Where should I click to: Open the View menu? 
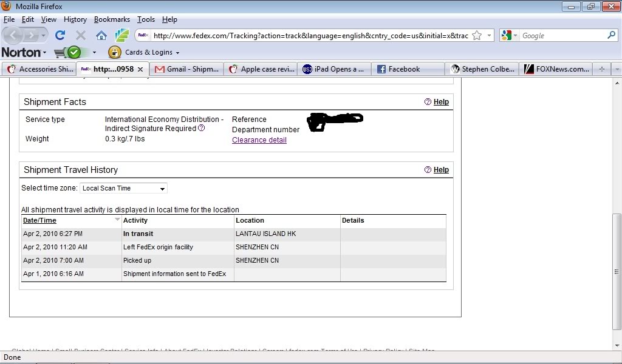49,19
